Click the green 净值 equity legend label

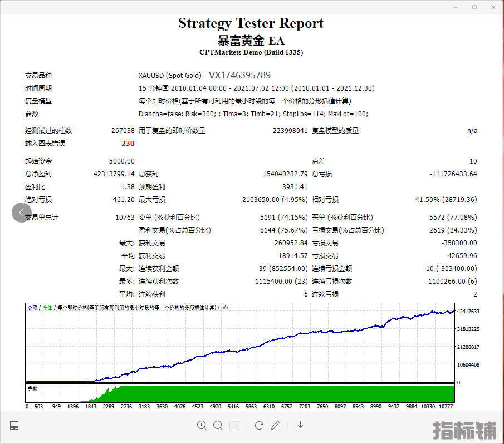point(47,308)
